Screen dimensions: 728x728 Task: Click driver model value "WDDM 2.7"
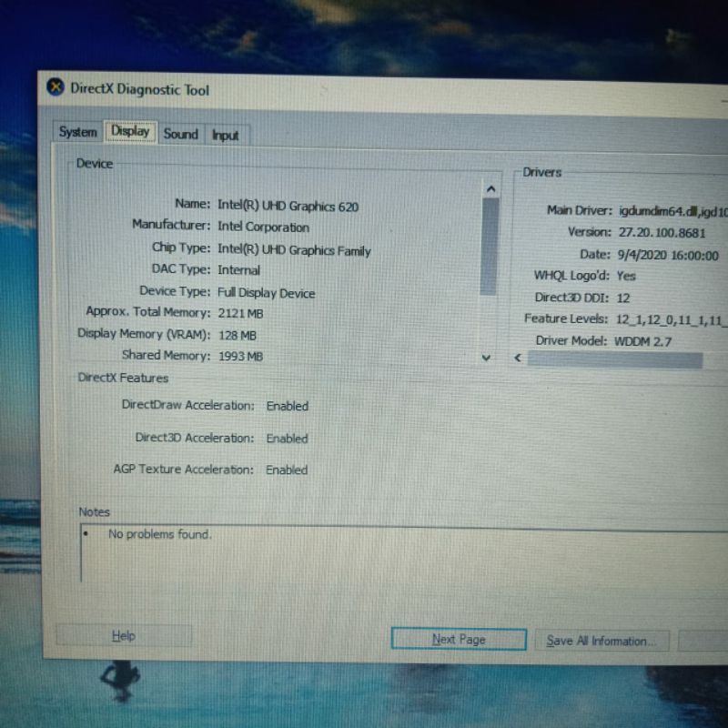click(642, 342)
